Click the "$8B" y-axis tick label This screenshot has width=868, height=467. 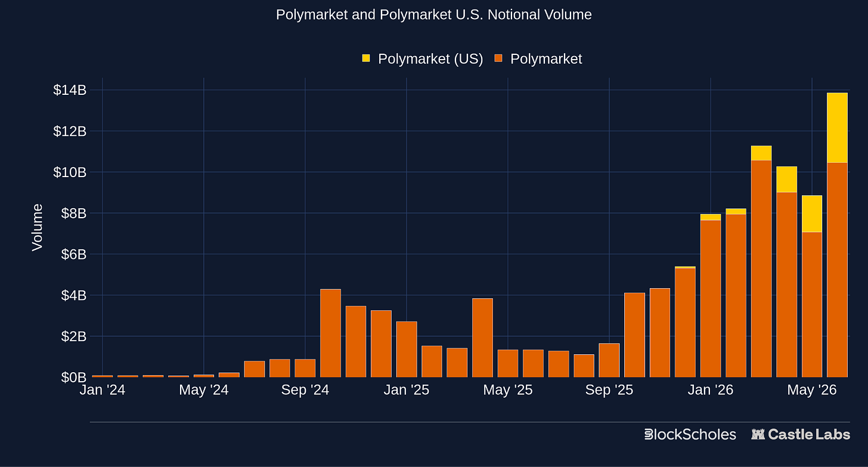(74, 214)
